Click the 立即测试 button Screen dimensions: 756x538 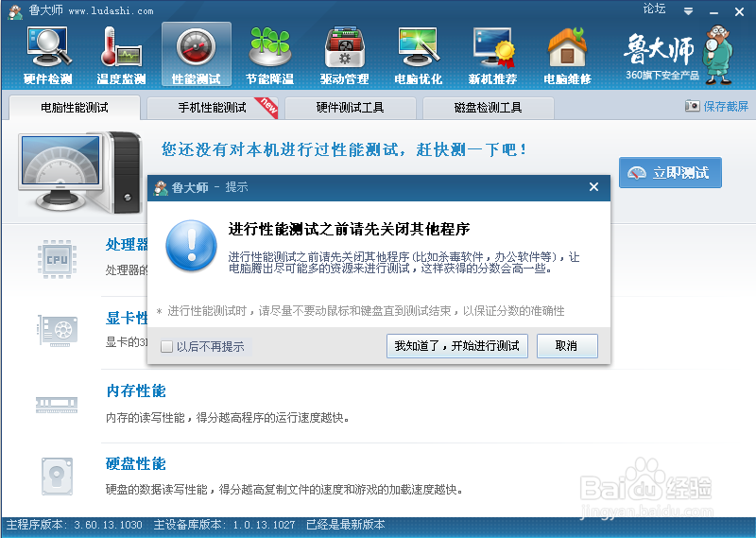point(670,172)
